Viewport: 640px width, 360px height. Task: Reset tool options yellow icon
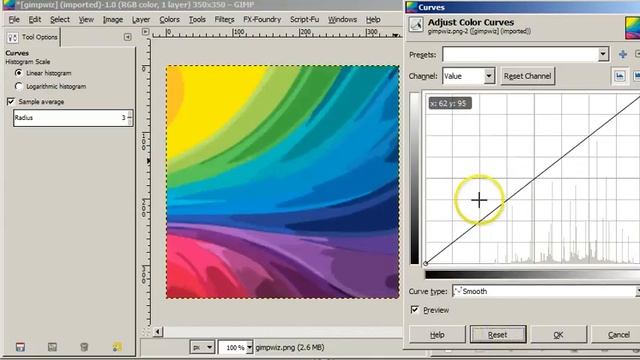point(117,347)
